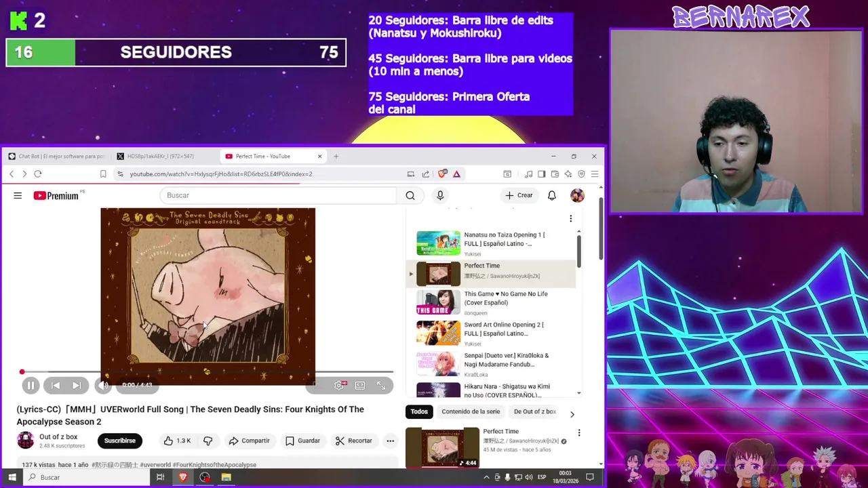Show more filter chips with right chevron
868x488 pixels.
(x=572, y=414)
